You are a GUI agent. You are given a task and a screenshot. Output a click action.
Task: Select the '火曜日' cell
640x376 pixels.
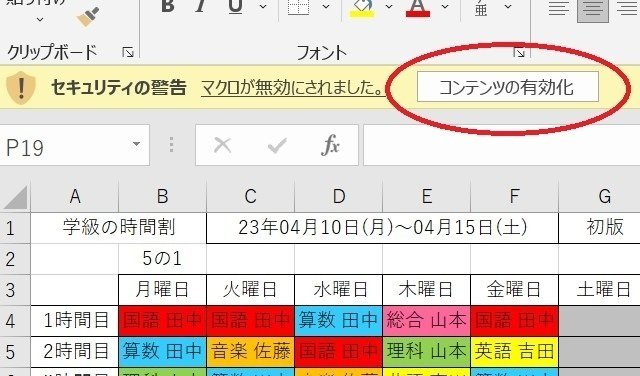click(251, 290)
